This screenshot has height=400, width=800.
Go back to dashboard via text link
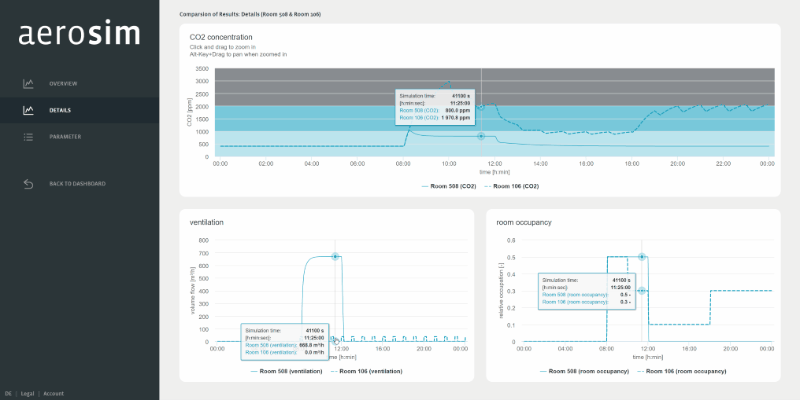coord(77,183)
